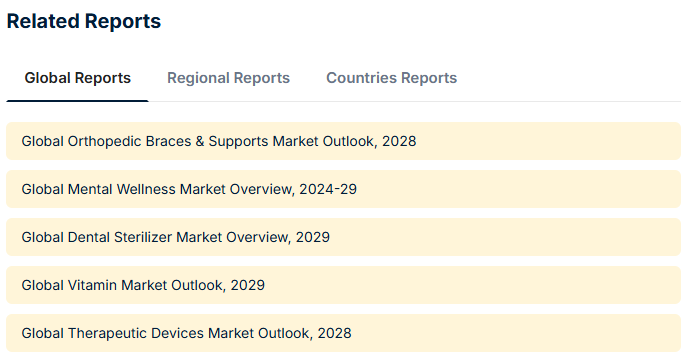Switch to the Global Reports tab
Viewport: 693px width, 361px height.
tap(77, 78)
